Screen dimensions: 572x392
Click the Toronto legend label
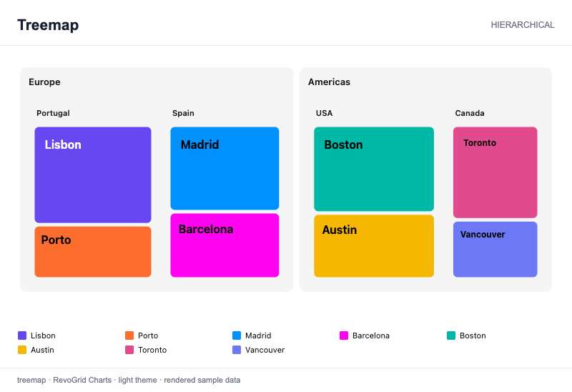click(x=152, y=350)
